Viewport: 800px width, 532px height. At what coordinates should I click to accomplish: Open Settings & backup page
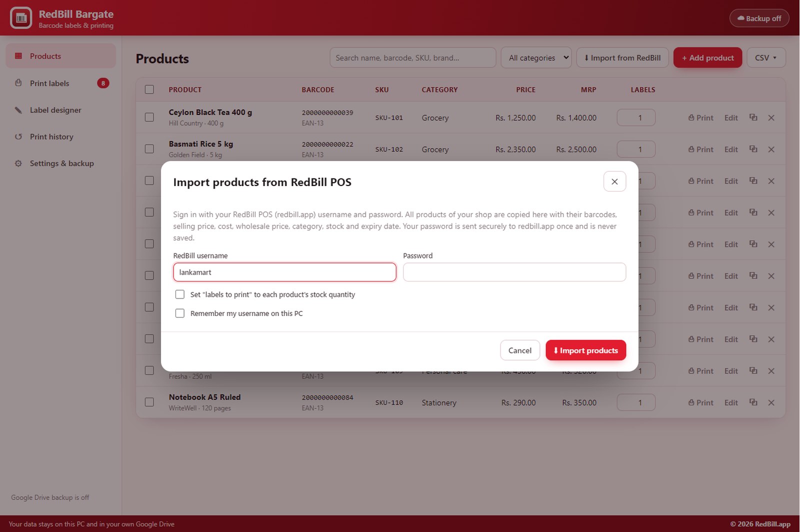(61, 163)
